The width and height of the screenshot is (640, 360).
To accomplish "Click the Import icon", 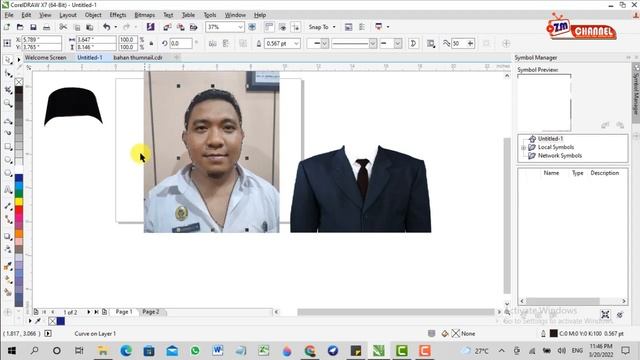I will click(167, 27).
